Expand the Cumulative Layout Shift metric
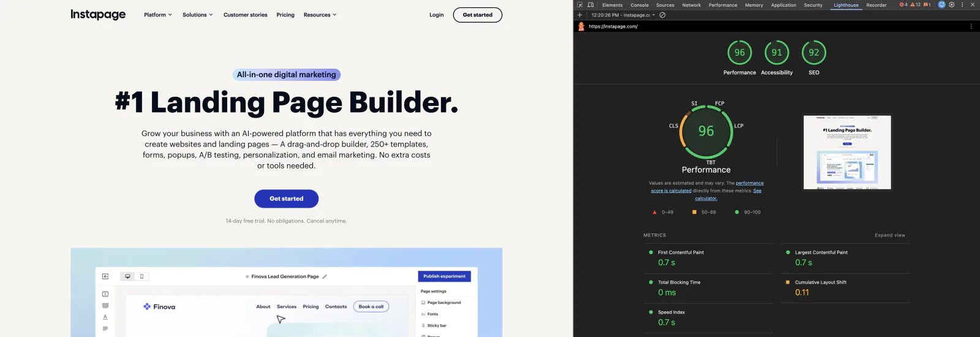This screenshot has height=337, width=980. pos(845,288)
